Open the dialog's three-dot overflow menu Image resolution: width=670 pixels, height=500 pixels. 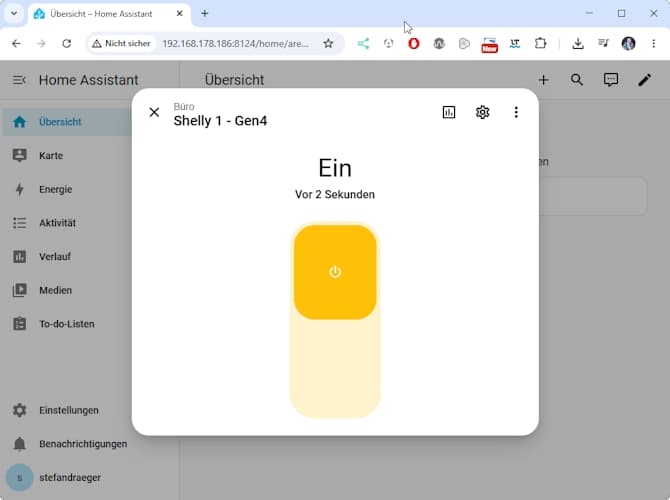(516, 112)
